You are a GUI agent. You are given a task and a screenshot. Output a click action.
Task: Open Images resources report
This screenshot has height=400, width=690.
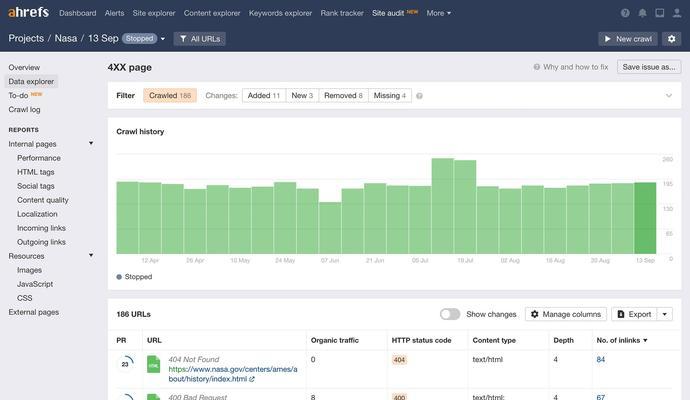pos(29,270)
